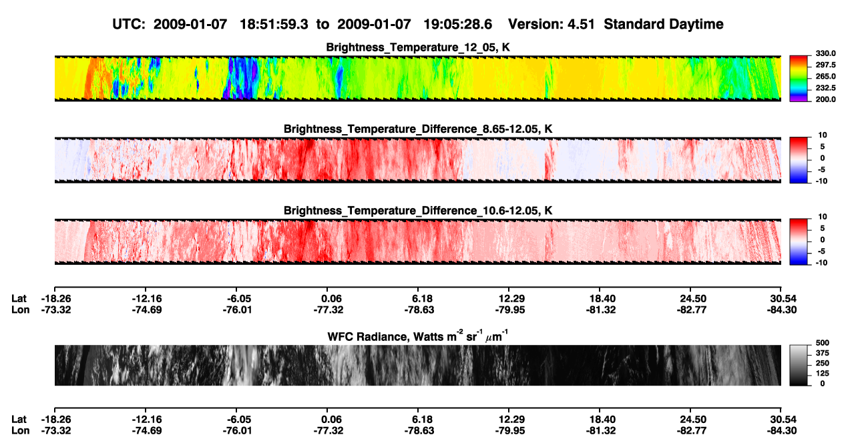
Task: Click the WFC Radiance panel title
Action: pos(418,336)
